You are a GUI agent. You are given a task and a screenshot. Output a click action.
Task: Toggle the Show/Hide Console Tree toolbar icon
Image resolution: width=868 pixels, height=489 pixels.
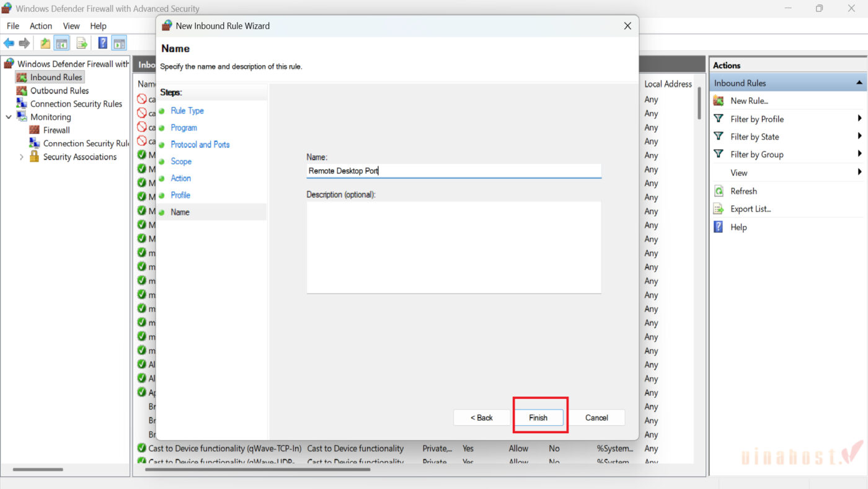coord(61,43)
